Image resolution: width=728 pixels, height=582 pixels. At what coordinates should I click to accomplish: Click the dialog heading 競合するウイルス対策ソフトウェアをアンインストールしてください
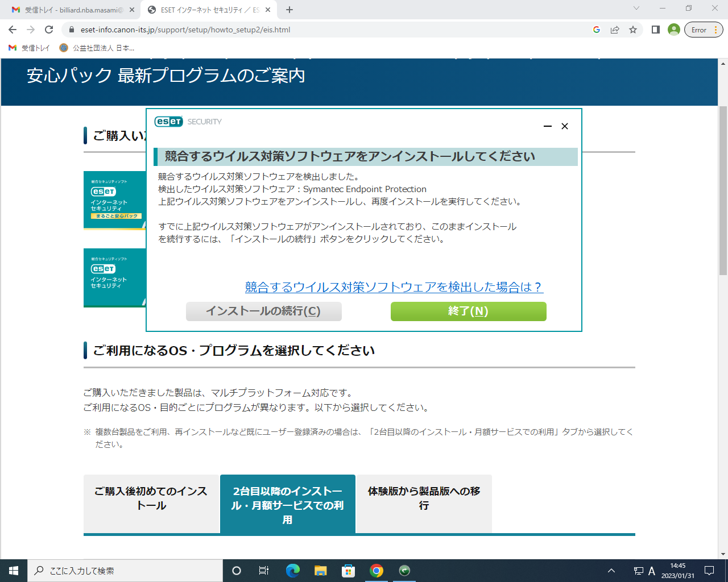(350, 156)
